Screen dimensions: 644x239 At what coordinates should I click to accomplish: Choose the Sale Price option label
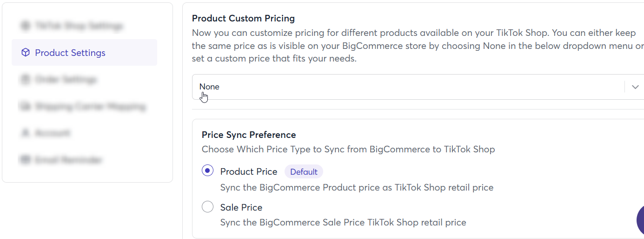click(x=241, y=207)
